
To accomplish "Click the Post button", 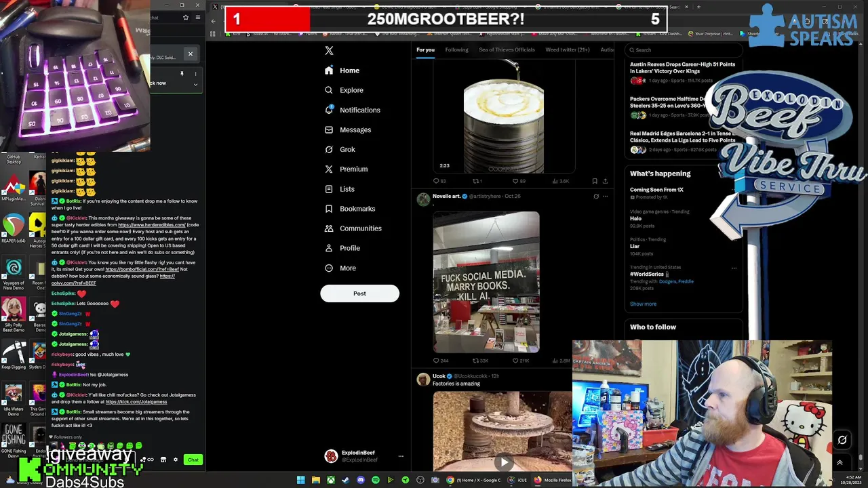I will 359,293.
